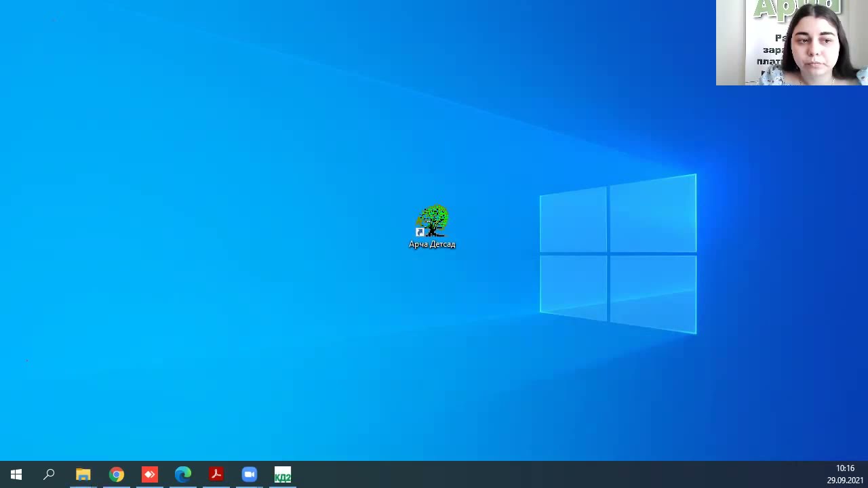
Task: Click the date 29.09.2021
Action: coord(845,481)
